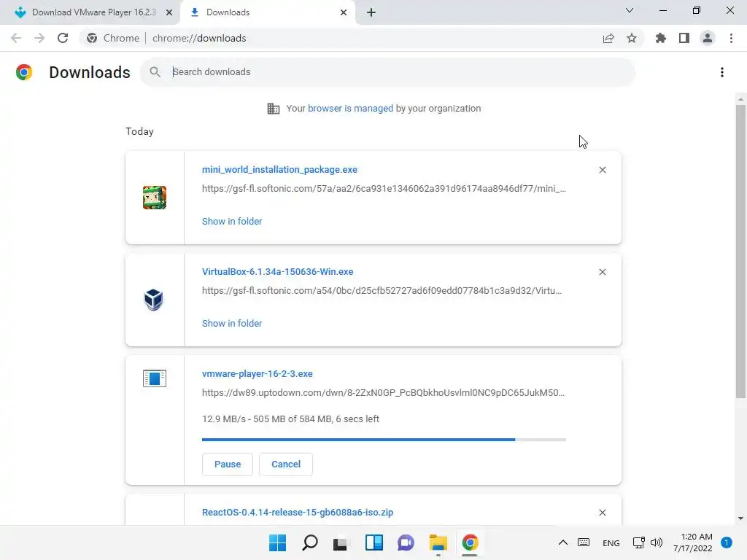Click the page vertical scrollbar
The width and height of the screenshot is (747, 560).
740,252
